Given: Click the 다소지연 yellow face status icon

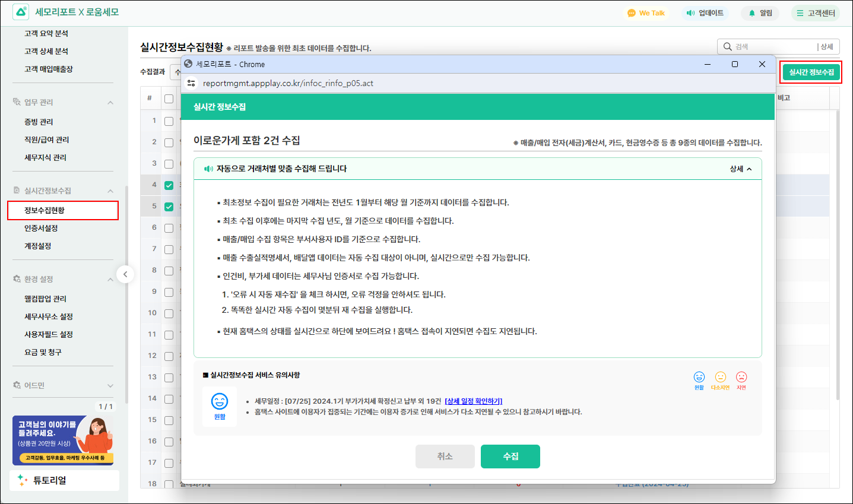Looking at the screenshot, I should 720,378.
